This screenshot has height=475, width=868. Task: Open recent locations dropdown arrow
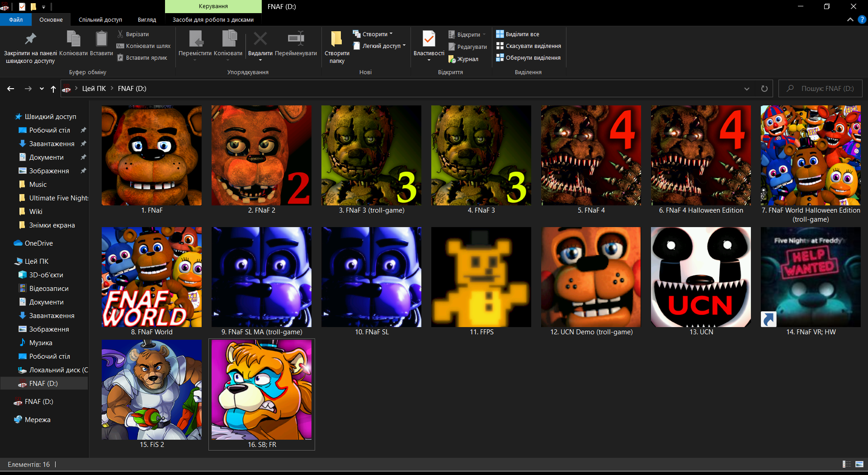click(x=42, y=89)
